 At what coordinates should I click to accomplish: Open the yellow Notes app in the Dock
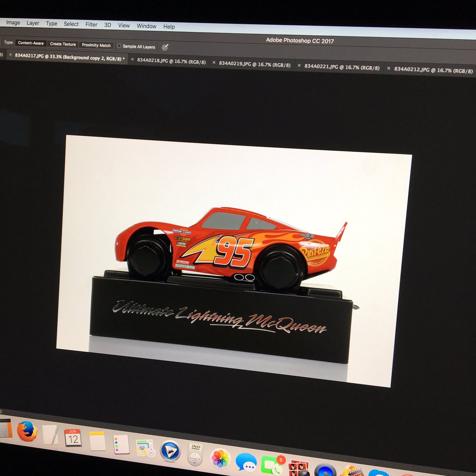[97, 441]
